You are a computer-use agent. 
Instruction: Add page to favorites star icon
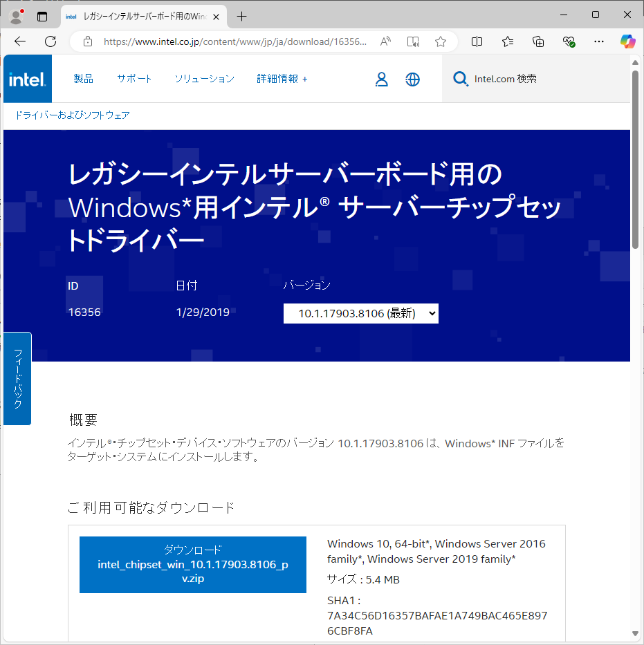[441, 41]
